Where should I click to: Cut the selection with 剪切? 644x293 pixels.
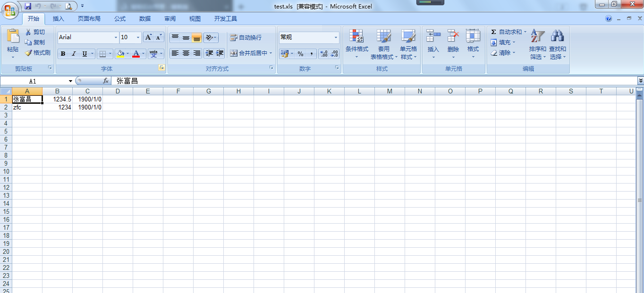point(35,32)
